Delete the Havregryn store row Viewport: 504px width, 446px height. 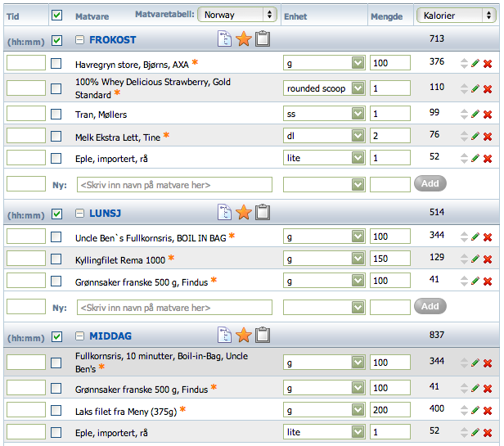pyautogui.click(x=488, y=64)
